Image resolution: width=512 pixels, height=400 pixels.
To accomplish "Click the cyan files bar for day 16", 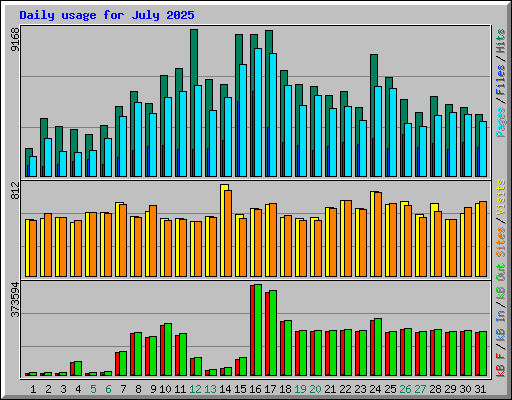I will pyautogui.click(x=258, y=112).
